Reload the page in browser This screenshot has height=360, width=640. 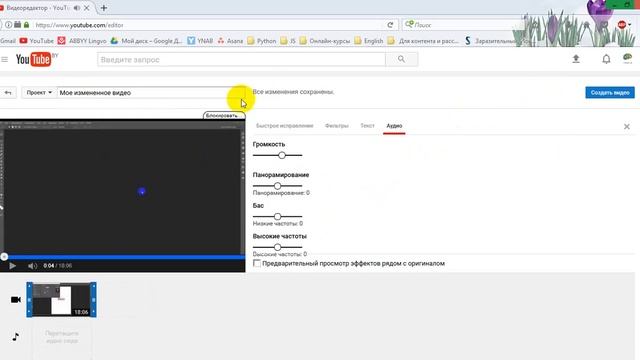coord(390,25)
